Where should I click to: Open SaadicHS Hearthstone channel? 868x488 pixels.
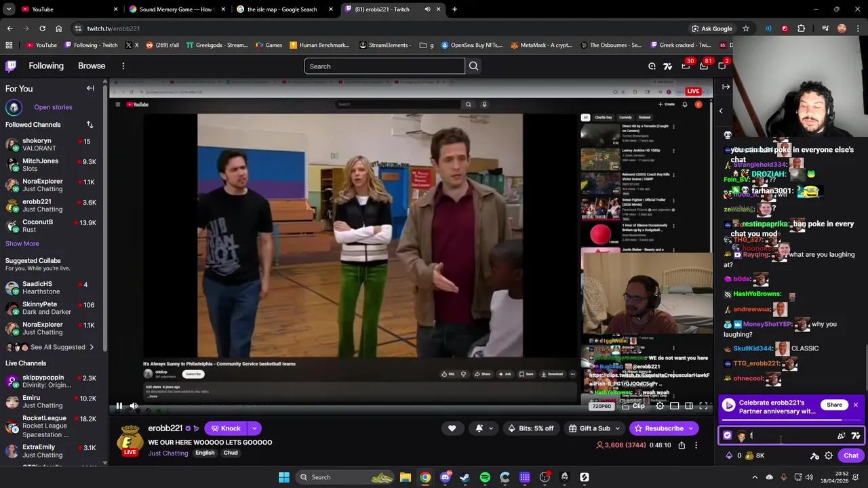click(52, 287)
